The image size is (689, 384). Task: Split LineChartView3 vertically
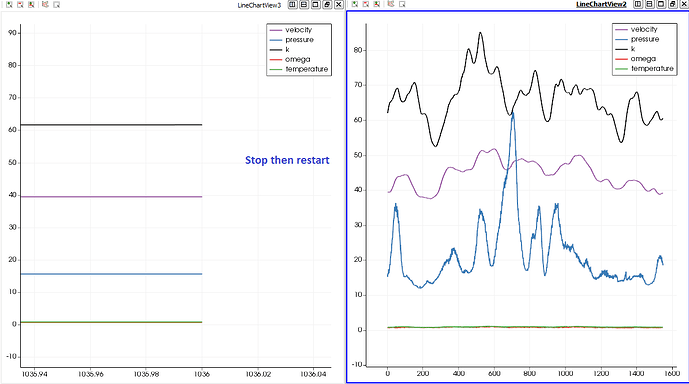coord(304,4)
